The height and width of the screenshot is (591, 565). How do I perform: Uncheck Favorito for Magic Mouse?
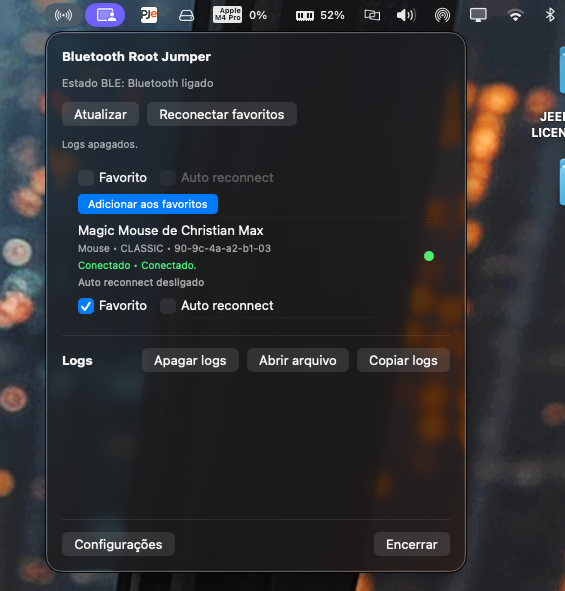[86, 306]
